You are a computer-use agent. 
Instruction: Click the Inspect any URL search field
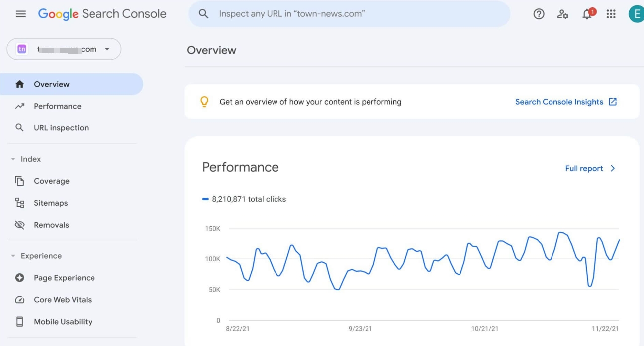click(x=349, y=14)
